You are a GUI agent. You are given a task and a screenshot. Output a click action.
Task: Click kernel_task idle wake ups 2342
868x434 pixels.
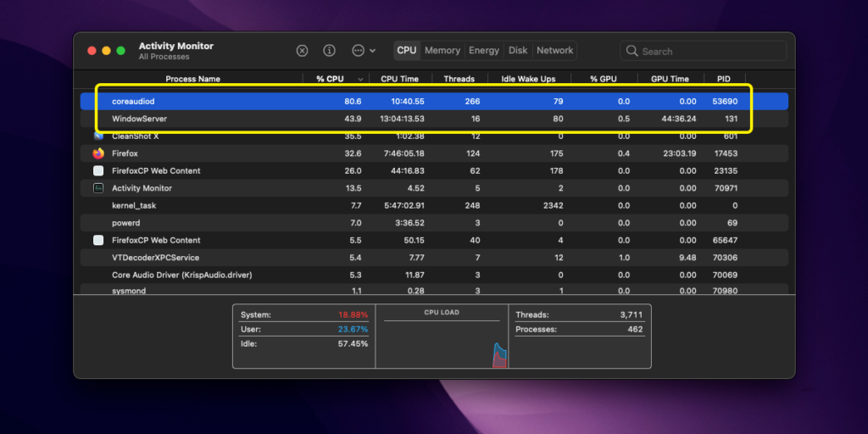[553, 205]
